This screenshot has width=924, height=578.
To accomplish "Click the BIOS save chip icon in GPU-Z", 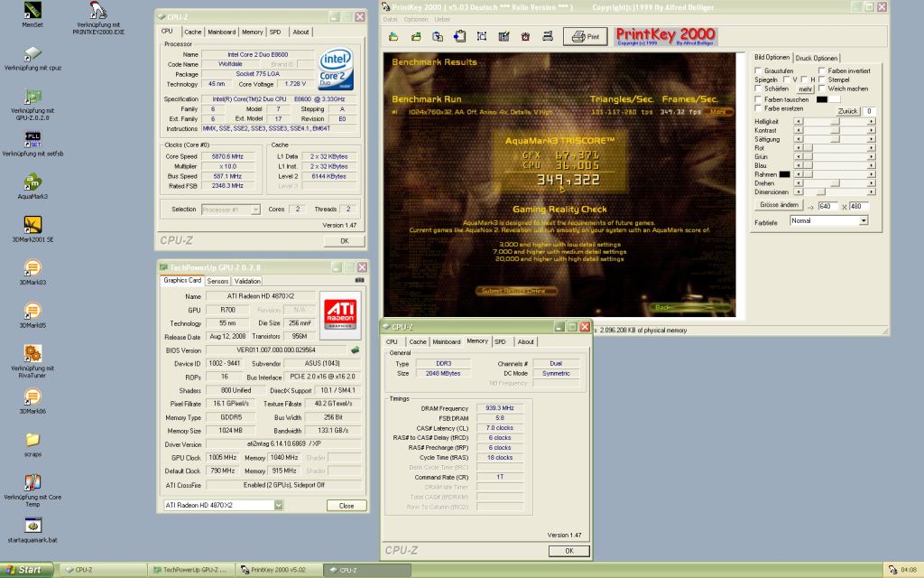I will click(x=356, y=350).
